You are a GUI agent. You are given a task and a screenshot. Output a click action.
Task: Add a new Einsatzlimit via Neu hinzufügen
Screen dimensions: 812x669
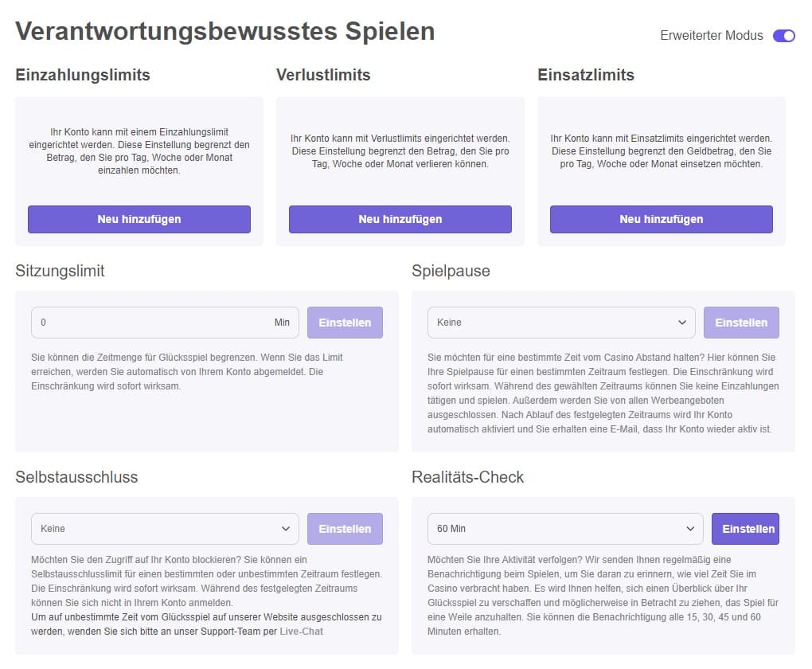[x=660, y=219]
